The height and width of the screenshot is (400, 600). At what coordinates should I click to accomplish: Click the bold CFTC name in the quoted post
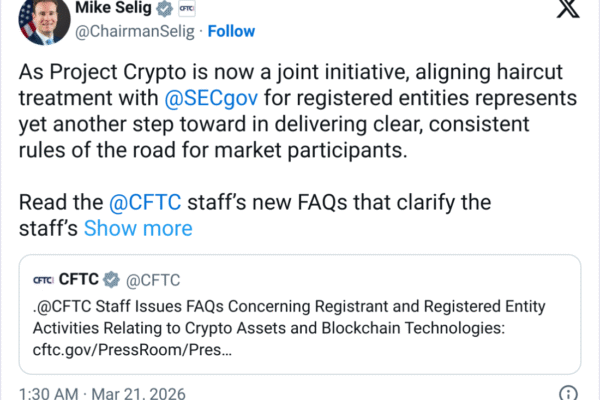click(81, 279)
